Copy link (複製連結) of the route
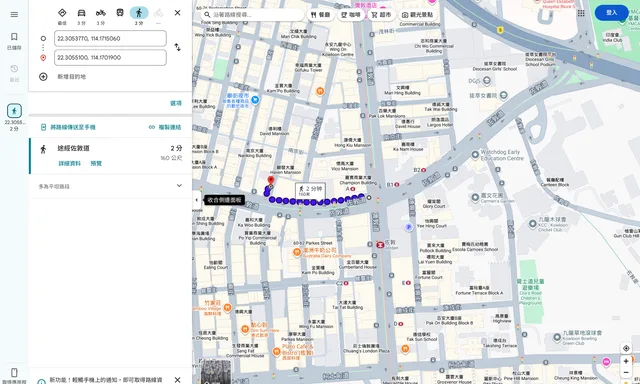 pyautogui.click(x=165, y=127)
